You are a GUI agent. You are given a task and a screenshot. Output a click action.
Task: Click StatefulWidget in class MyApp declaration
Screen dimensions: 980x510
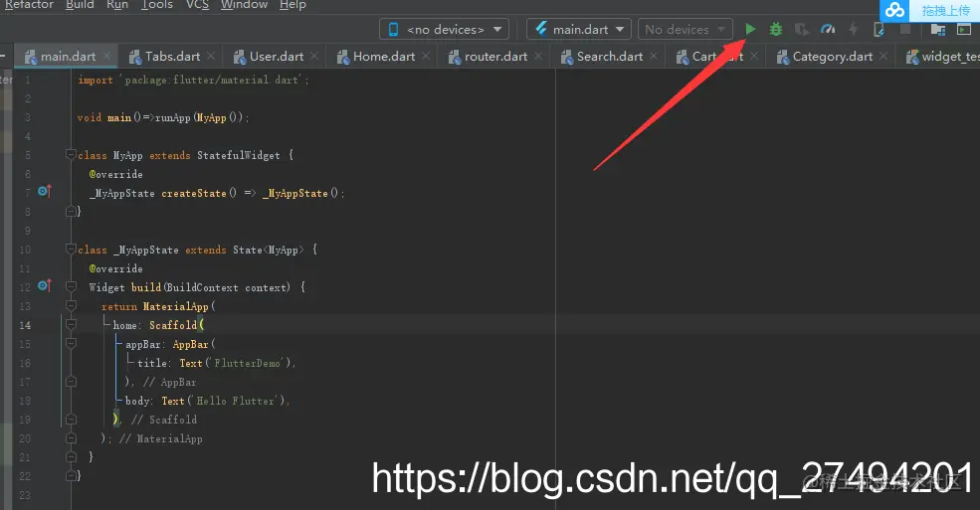238,155
